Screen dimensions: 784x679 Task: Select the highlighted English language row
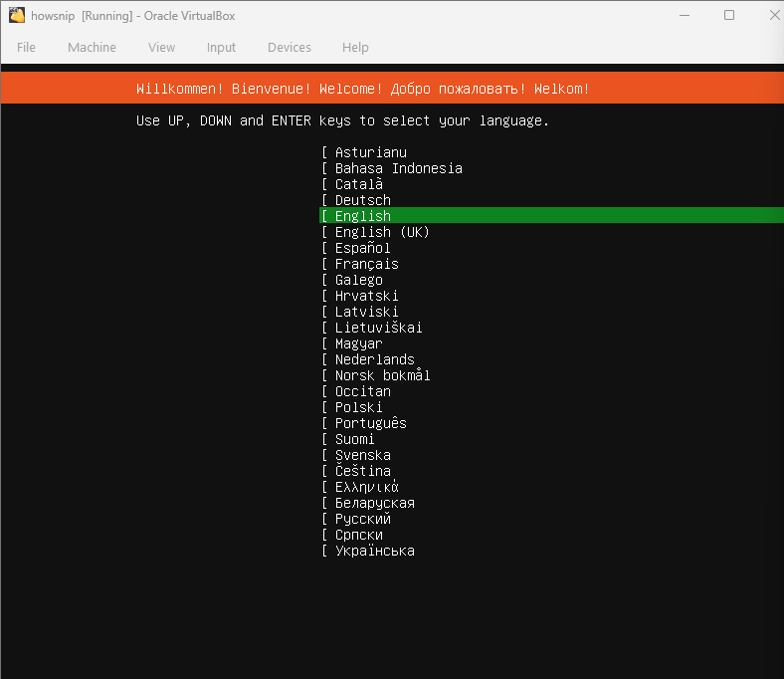point(551,216)
